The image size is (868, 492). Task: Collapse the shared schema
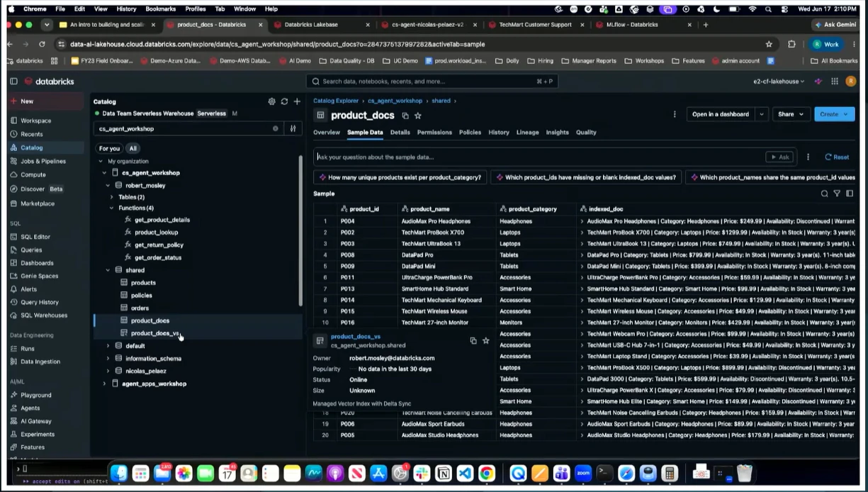(x=108, y=270)
